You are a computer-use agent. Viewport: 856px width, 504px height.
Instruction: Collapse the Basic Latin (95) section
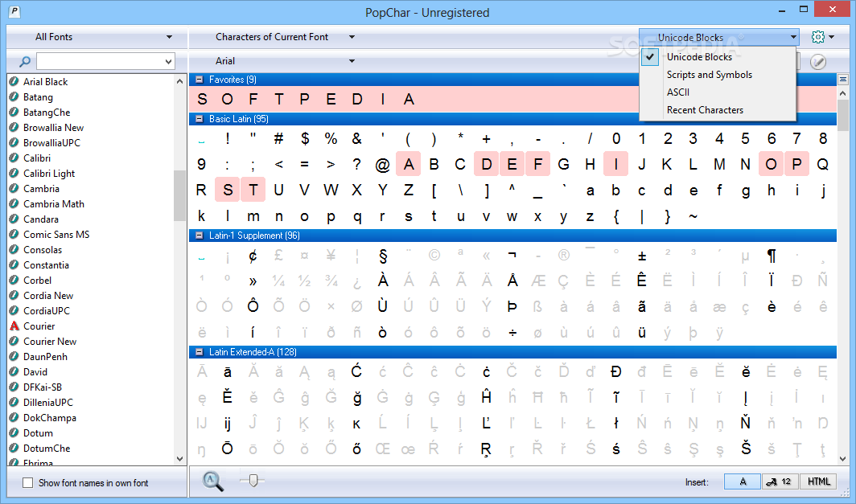200,119
